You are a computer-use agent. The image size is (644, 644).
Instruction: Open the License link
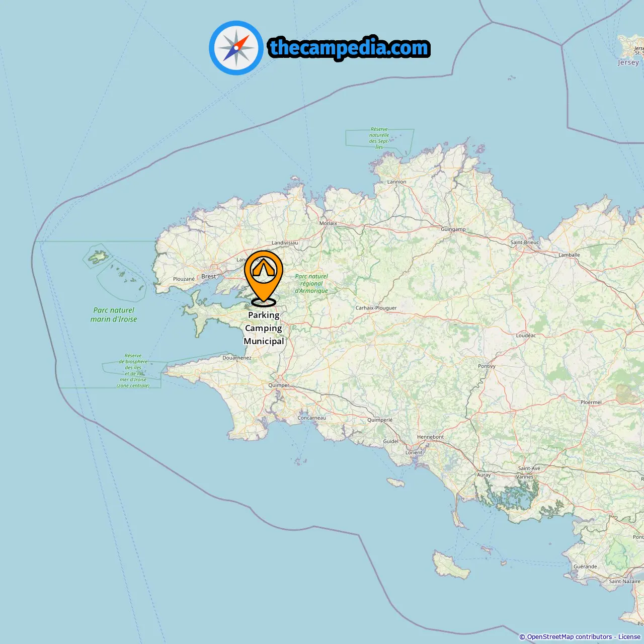629,637
